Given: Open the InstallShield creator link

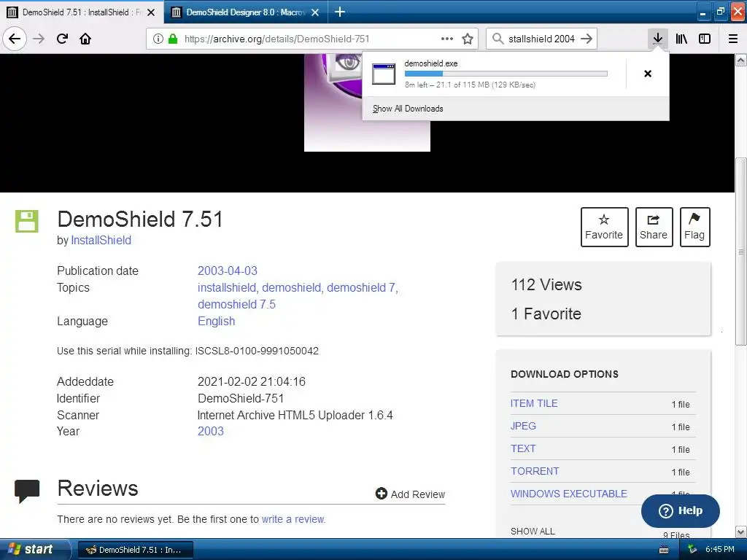Looking at the screenshot, I should (x=101, y=240).
